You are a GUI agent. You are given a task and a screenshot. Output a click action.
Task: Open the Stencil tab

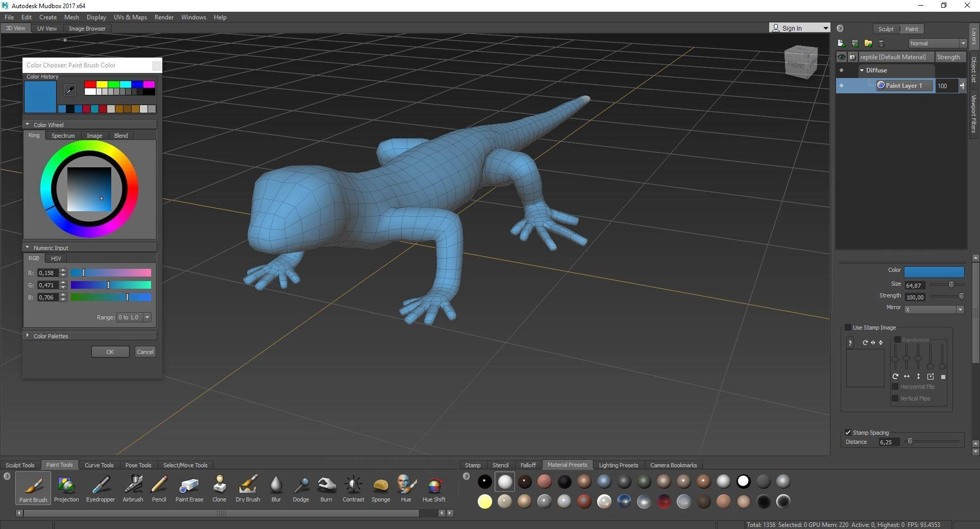[x=500, y=465]
